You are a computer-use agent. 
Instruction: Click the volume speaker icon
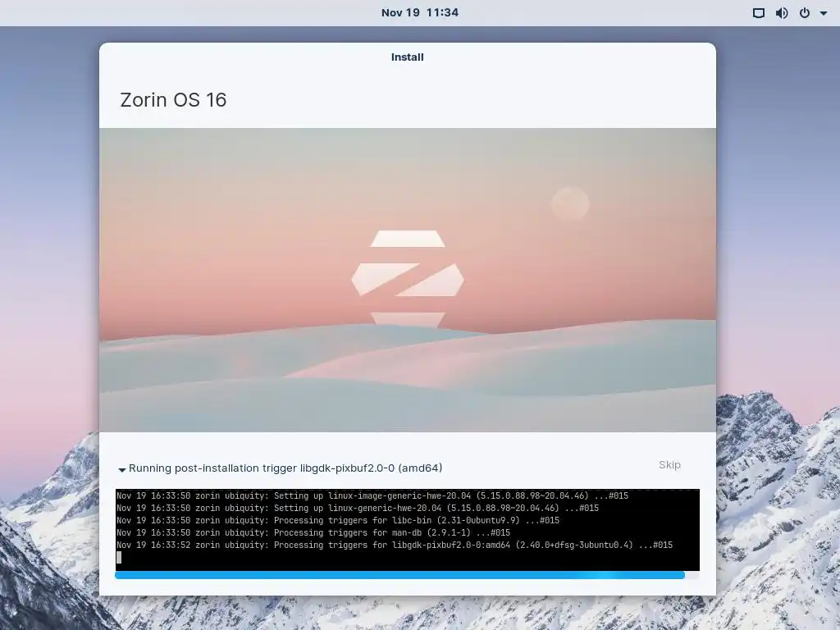point(782,13)
